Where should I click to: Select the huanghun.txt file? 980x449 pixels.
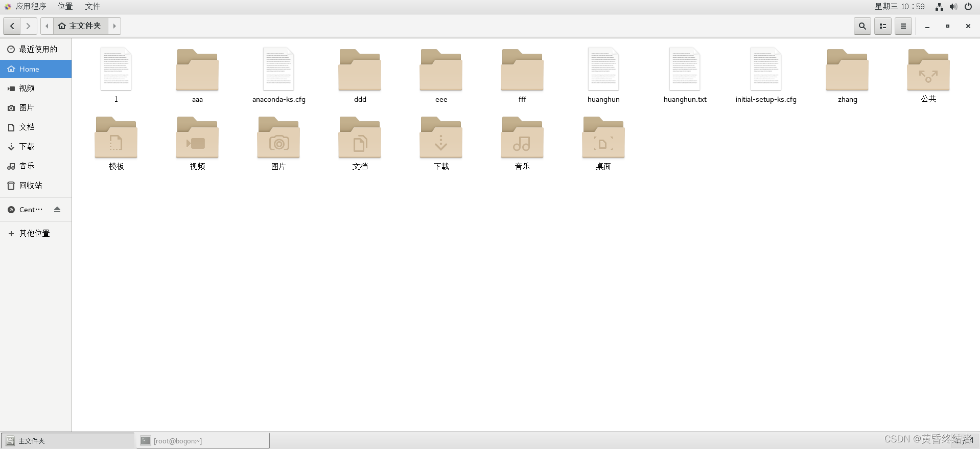tap(685, 75)
